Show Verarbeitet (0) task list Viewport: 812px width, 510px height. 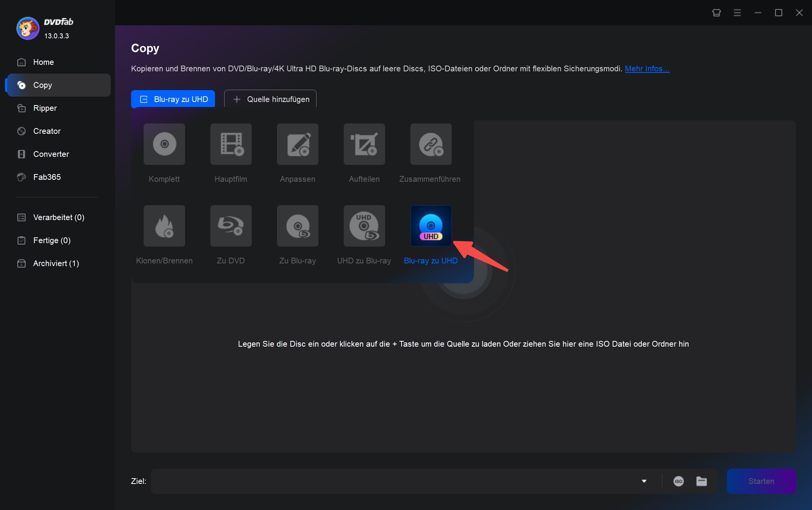(x=59, y=217)
